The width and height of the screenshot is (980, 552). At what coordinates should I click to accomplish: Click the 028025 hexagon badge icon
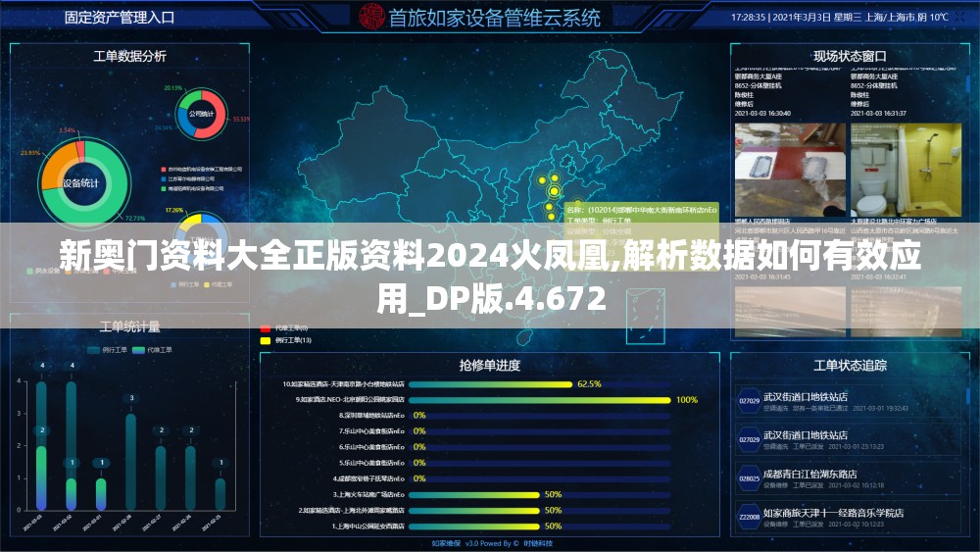point(749,478)
